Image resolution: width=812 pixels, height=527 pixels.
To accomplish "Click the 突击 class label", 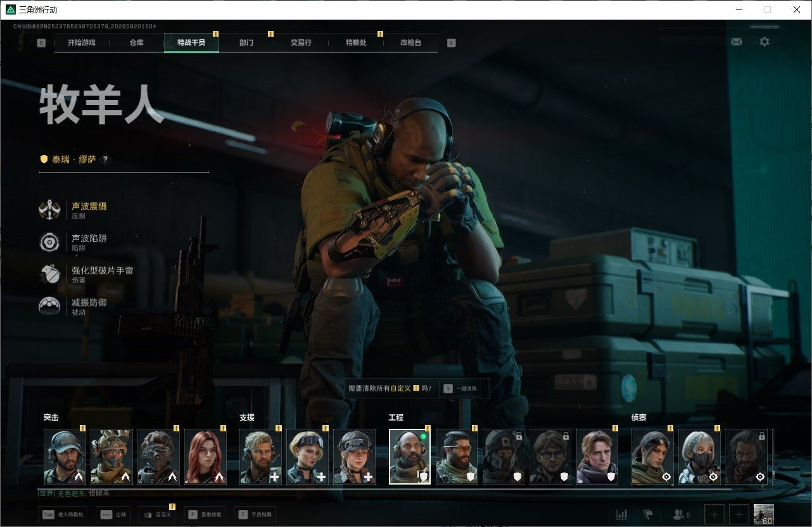I will point(51,418).
